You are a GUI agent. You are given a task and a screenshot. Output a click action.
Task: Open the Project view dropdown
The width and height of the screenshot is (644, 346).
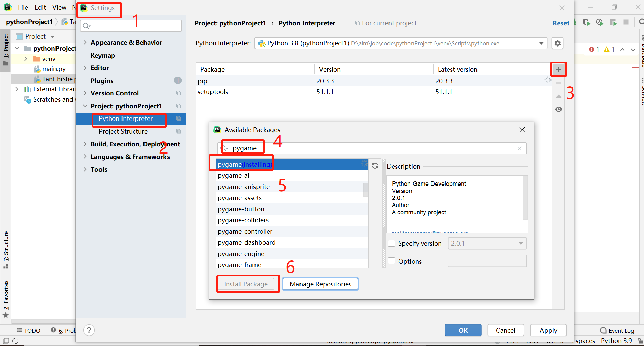pos(52,37)
